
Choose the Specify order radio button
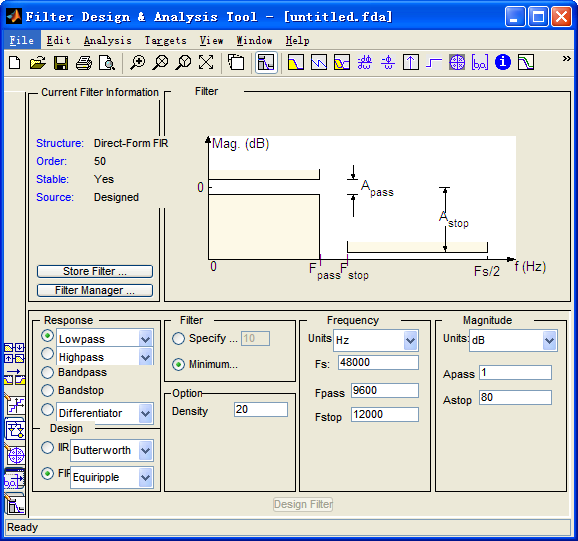click(178, 338)
